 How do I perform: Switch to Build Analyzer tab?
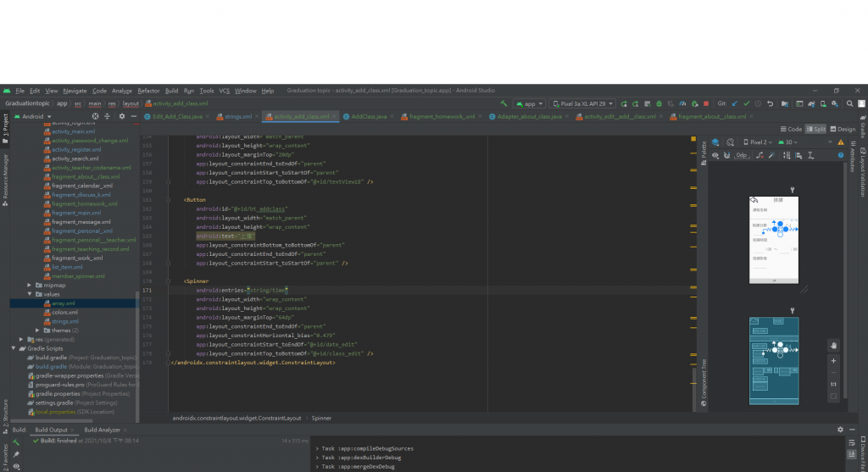[x=102, y=430]
